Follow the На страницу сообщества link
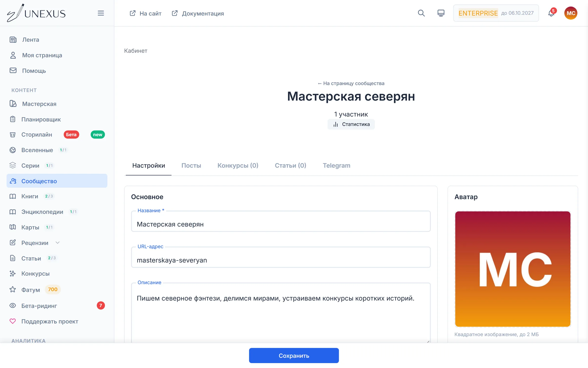Viewport: 588px width, 368px height. [351, 83]
